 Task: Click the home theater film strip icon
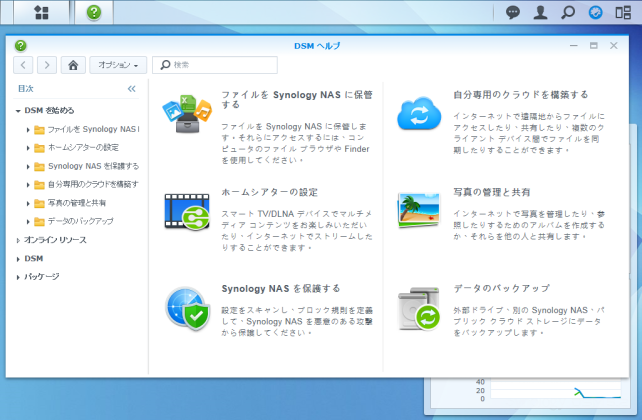point(187,211)
